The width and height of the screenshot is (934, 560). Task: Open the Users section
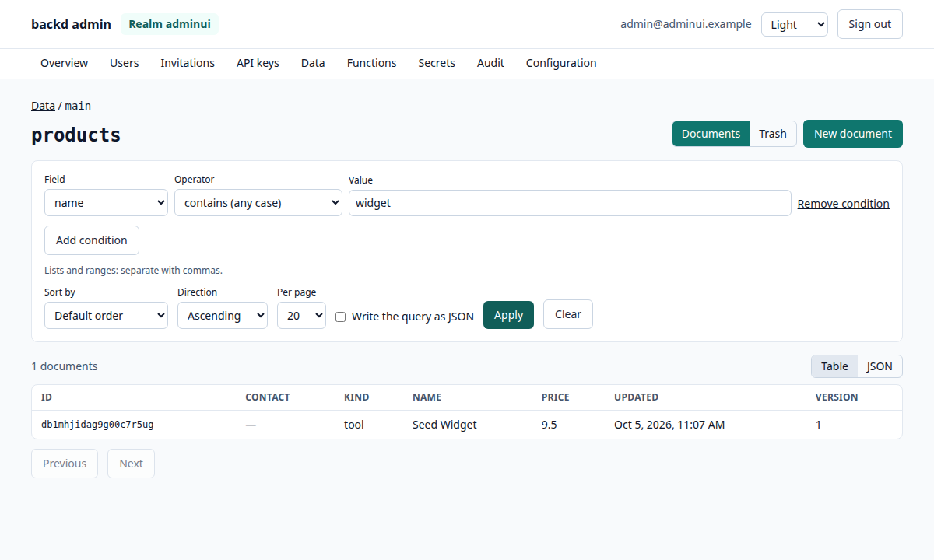pos(125,63)
